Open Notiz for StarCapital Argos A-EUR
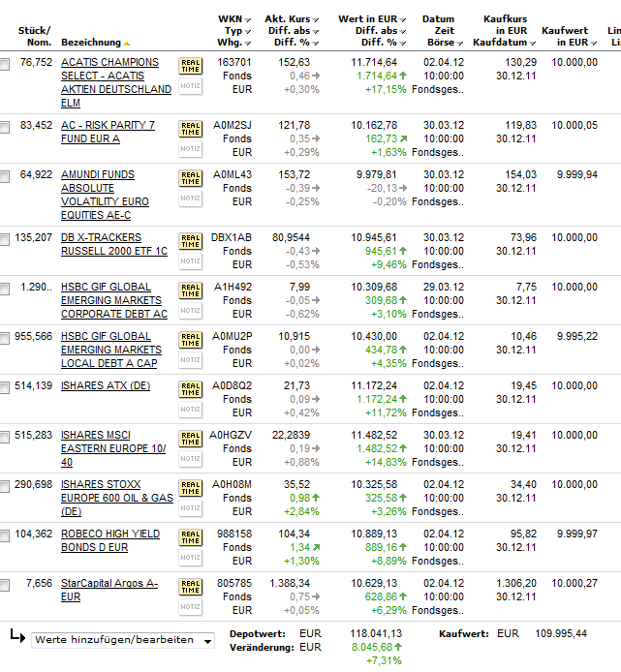The height and width of the screenshot is (672, 621). click(191, 607)
